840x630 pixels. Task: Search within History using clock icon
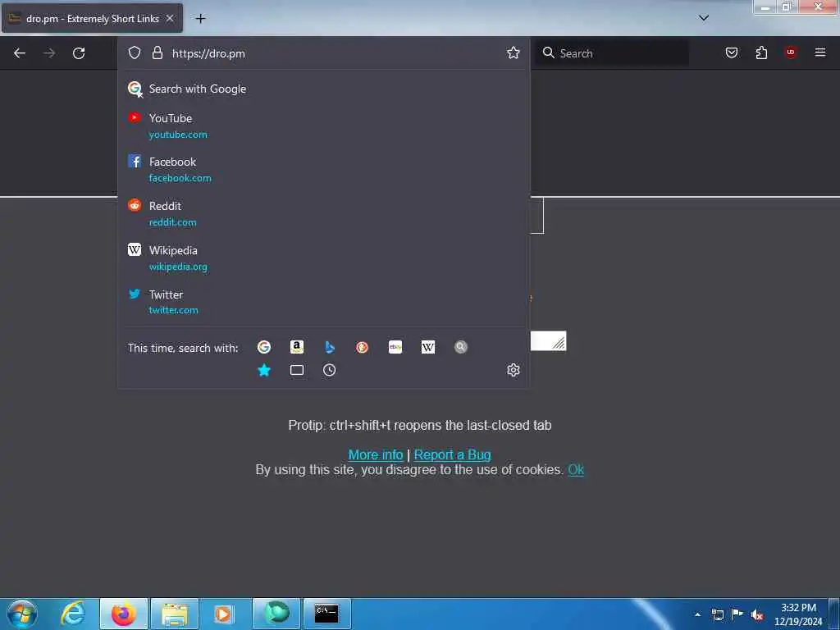[330, 370]
